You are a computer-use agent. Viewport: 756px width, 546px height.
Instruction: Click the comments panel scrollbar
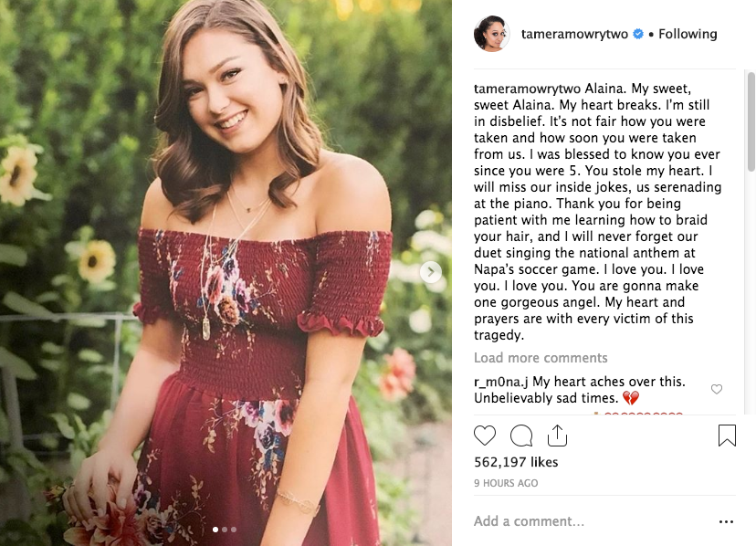coord(751,128)
